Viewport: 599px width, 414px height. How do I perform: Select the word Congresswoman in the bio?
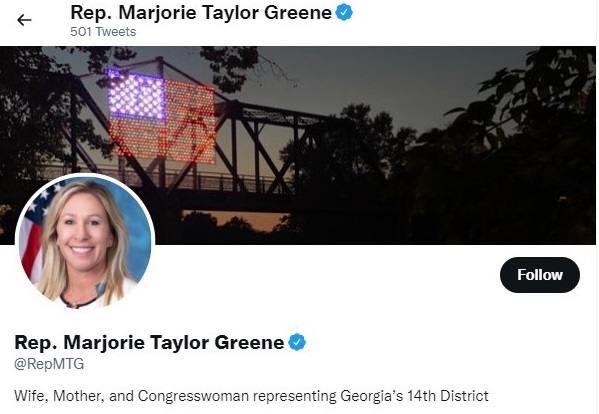(193, 396)
